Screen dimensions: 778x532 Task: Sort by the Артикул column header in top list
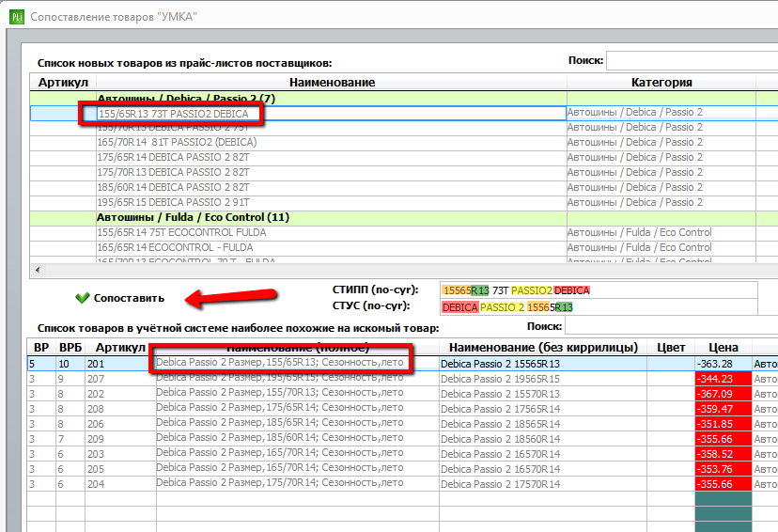[x=63, y=83]
